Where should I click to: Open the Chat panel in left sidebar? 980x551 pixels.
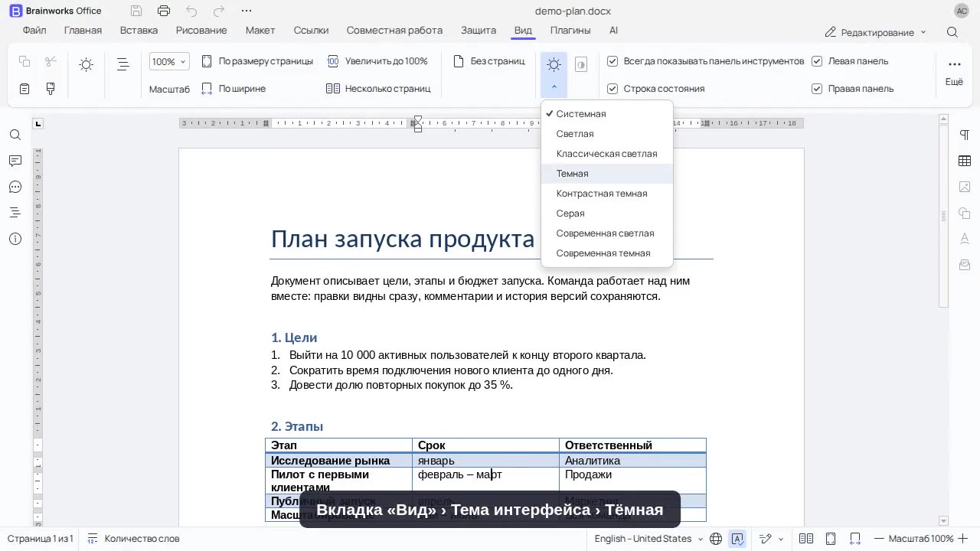coord(15,187)
